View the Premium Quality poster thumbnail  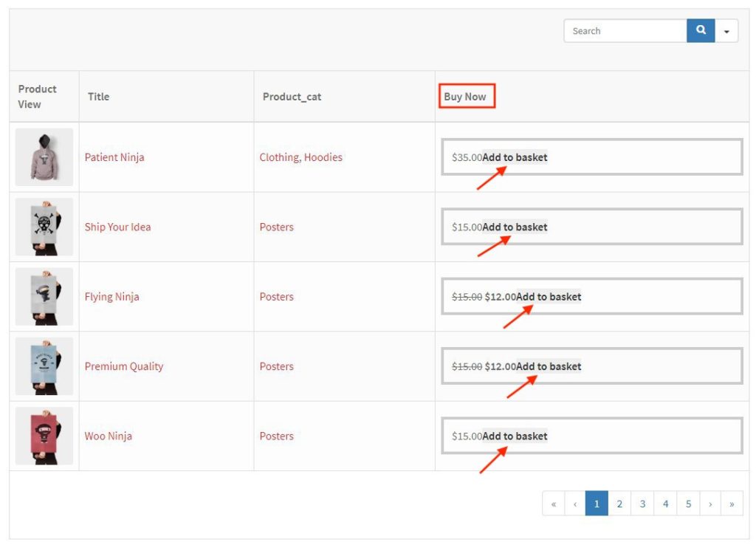(x=44, y=366)
